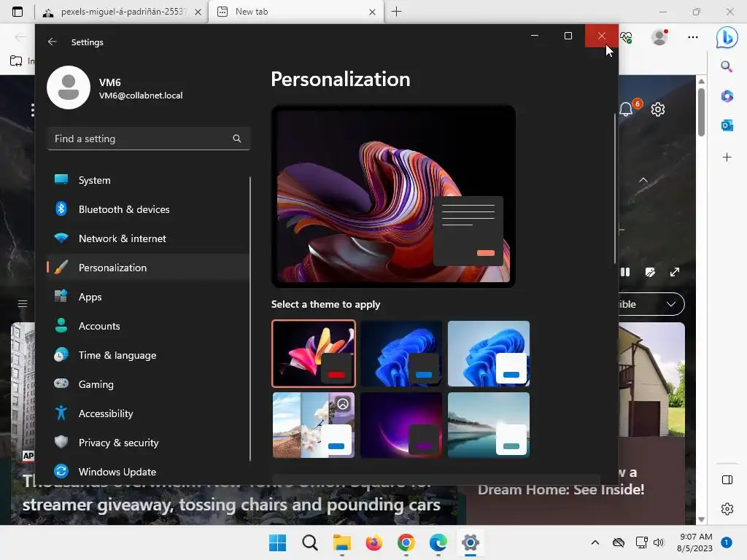Viewport: 747px width, 560px height.
Task: Open the volume control in system tray
Action: pos(659,542)
